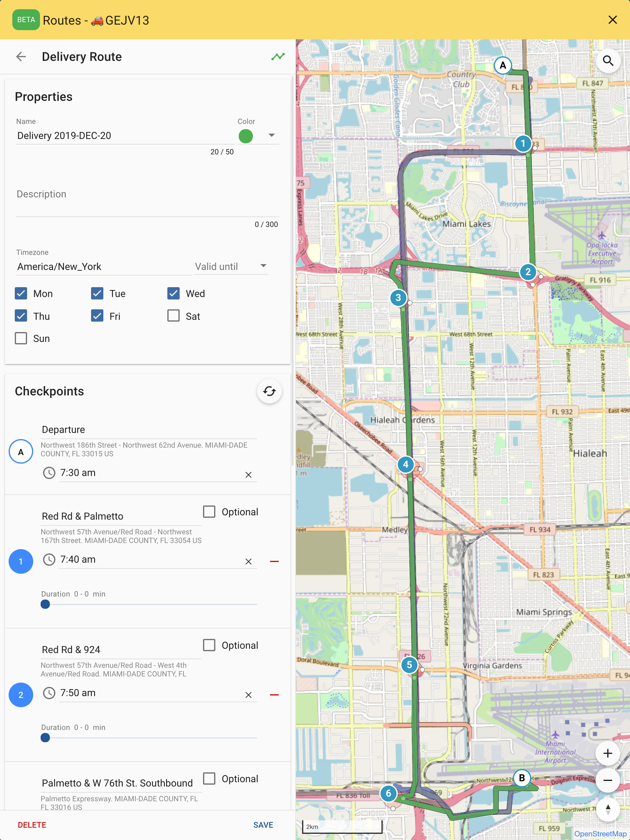Uncheck the Mon checkbox
The image size is (630, 840).
tap(21, 294)
